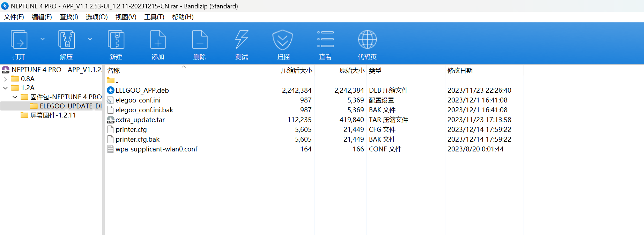Run the archive Test (测试) tool
Viewport: 644px width, 235px height.
pyautogui.click(x=242, y=40)
